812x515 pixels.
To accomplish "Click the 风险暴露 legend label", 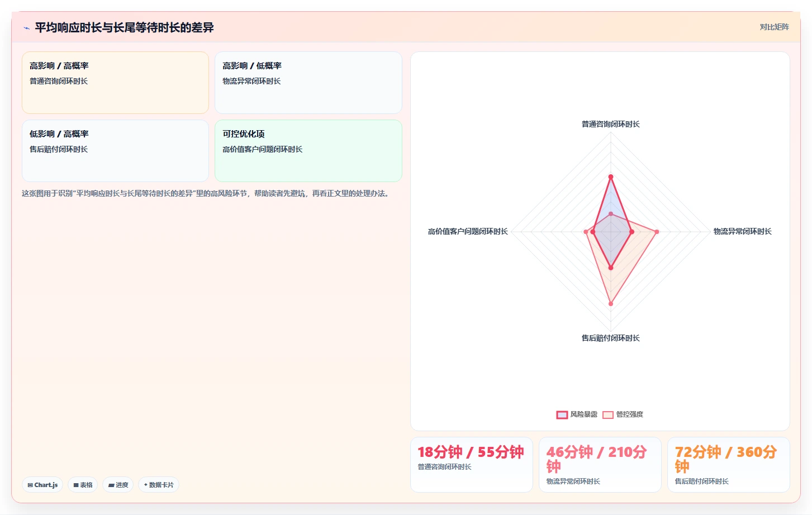I will (x=583, y=414).
